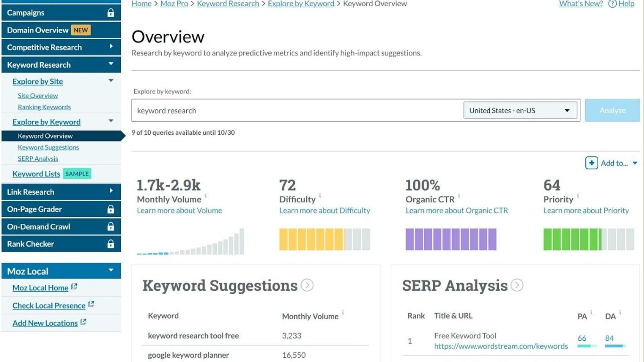Click the lock icon beside Rank Checker
644x362 pixels.
111,244
